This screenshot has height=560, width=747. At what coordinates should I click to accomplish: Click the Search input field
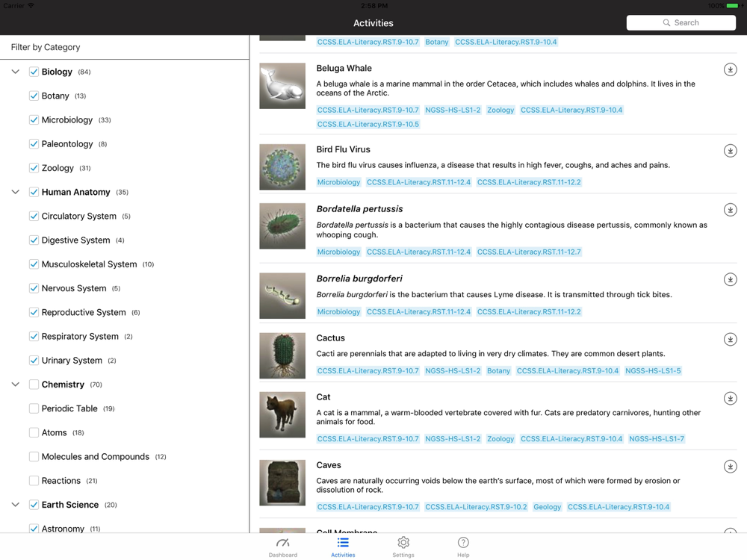[x=681, y=22]
